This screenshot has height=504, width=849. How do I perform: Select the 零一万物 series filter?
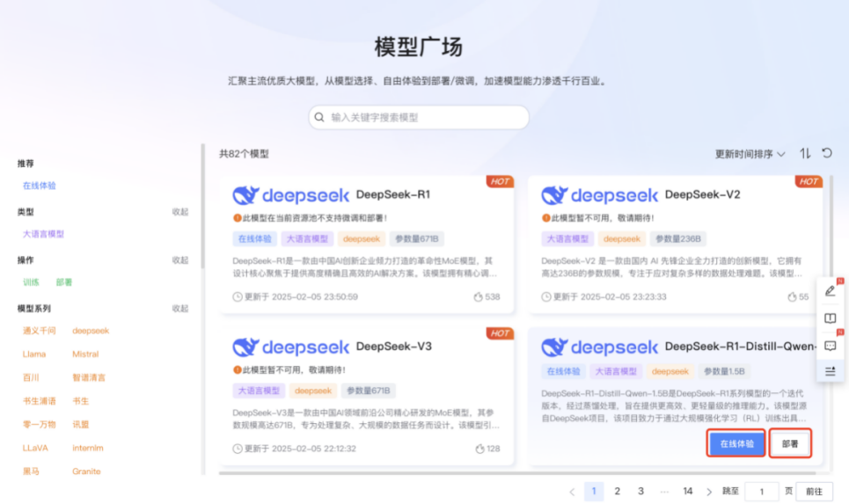(x=39, y=425)
